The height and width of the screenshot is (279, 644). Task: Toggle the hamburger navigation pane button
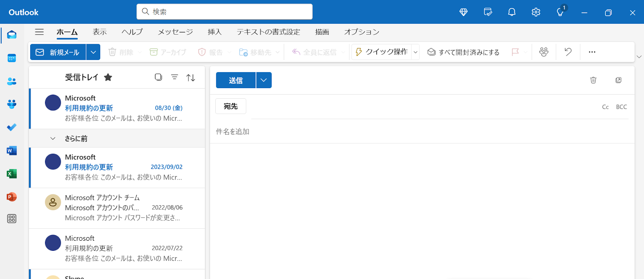coord(39,32)
